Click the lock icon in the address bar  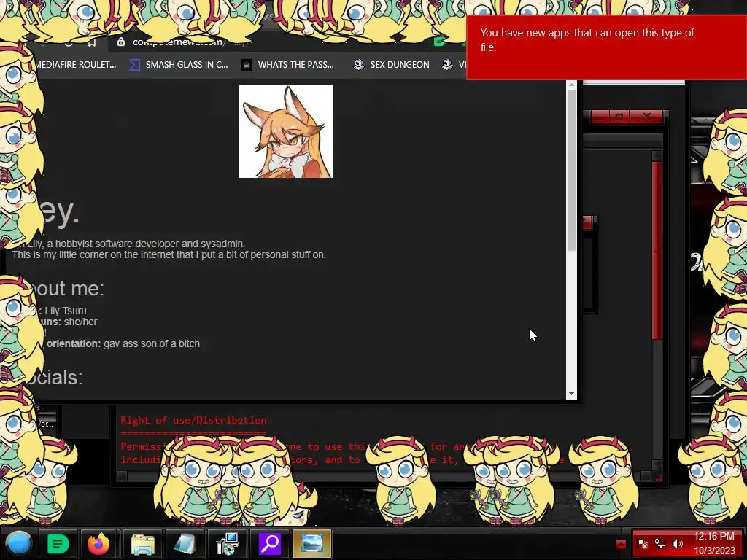121,42
